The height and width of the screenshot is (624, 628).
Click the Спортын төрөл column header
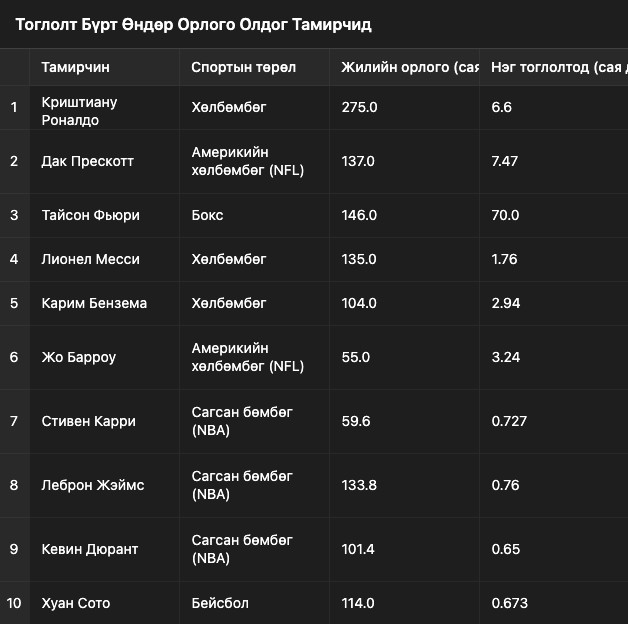pos(254,67)
